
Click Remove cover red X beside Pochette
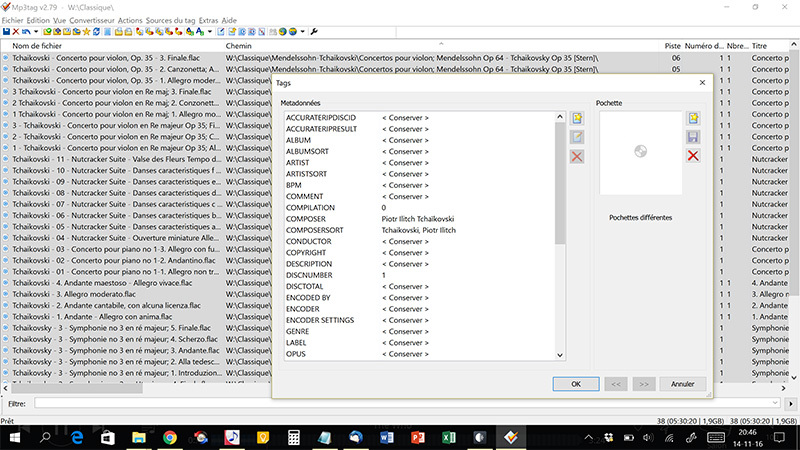pyautogui.click(x=693, y=156)
